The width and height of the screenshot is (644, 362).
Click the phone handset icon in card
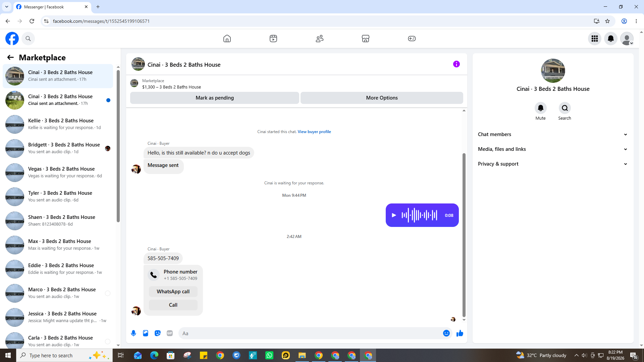(154, 275)
